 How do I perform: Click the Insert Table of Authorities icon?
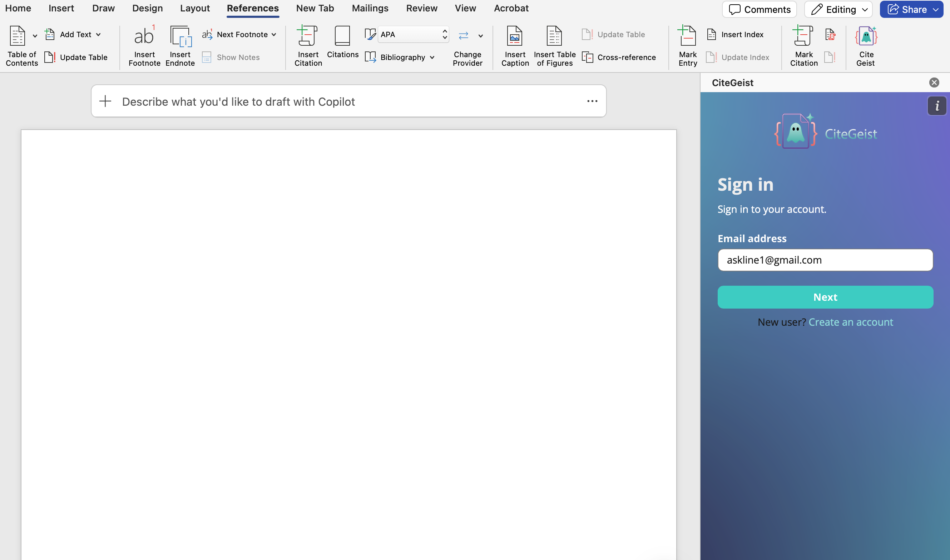click(830, 34)
